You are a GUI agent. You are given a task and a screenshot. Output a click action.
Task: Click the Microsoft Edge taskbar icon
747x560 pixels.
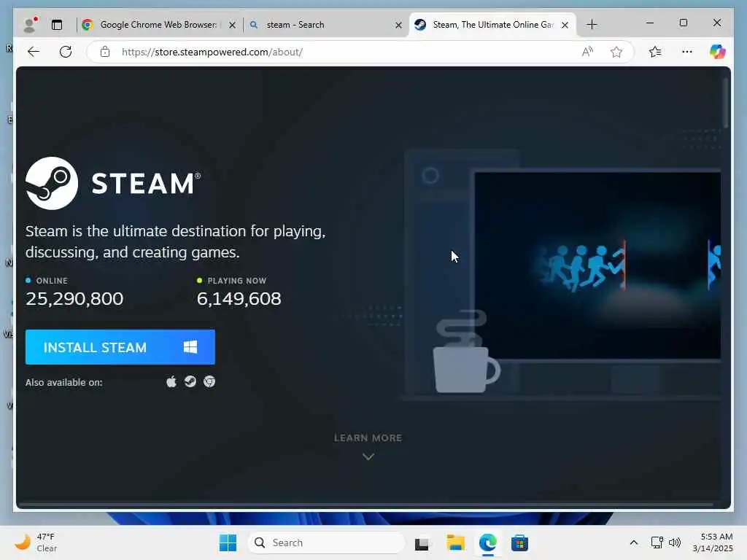click(x=488, y=542)
